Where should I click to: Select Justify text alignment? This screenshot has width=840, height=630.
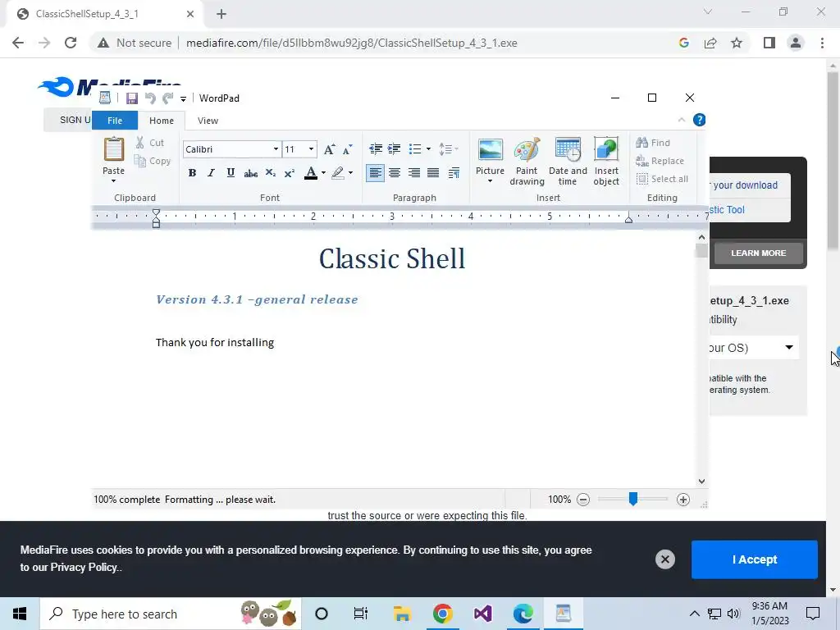point(433,172)
